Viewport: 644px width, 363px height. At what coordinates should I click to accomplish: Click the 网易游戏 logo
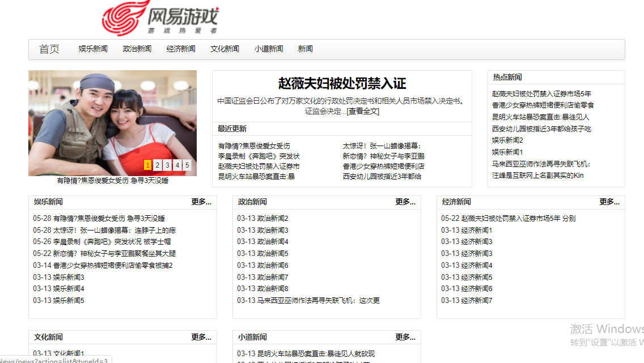pos(160,18)
